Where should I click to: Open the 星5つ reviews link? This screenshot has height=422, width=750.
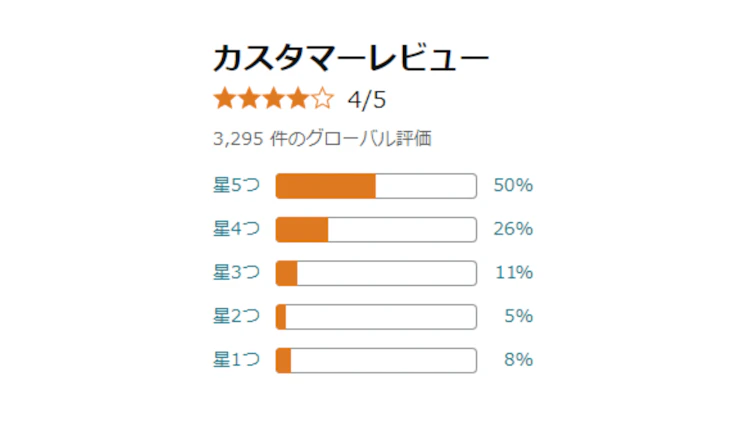tap(236, 185)
